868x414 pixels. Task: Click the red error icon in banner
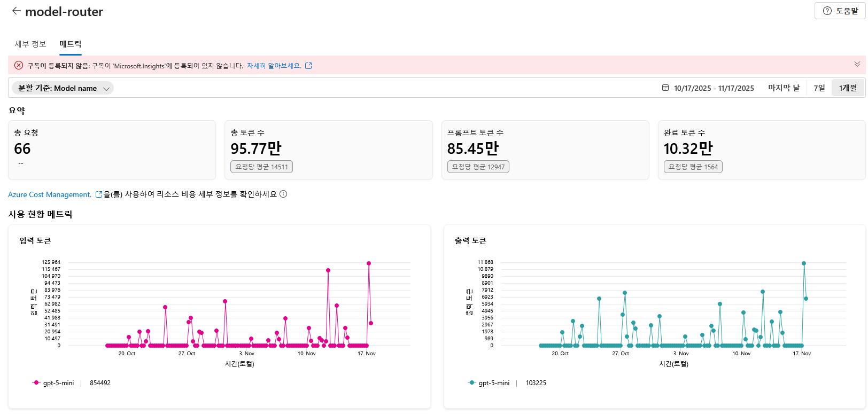coord(19,65)
